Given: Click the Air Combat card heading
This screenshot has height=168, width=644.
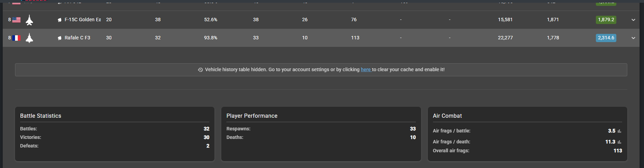Looking at the screenshot, I should coord(447,116).
